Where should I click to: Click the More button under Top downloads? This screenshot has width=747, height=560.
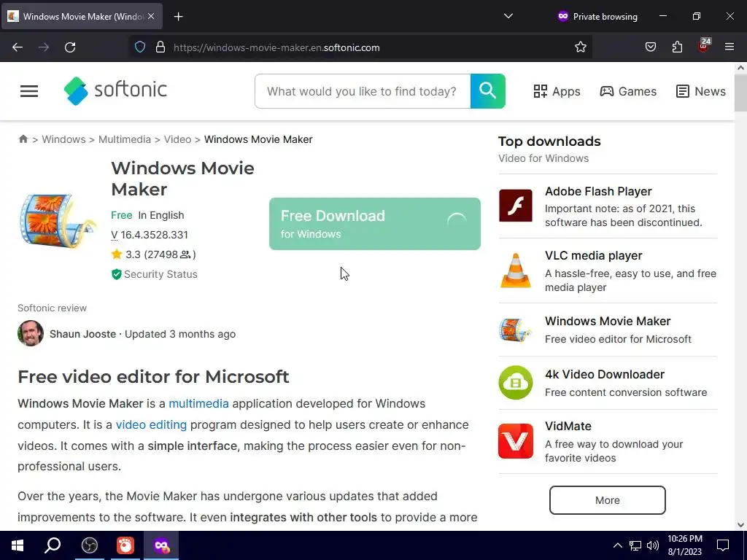coord(608,500)
